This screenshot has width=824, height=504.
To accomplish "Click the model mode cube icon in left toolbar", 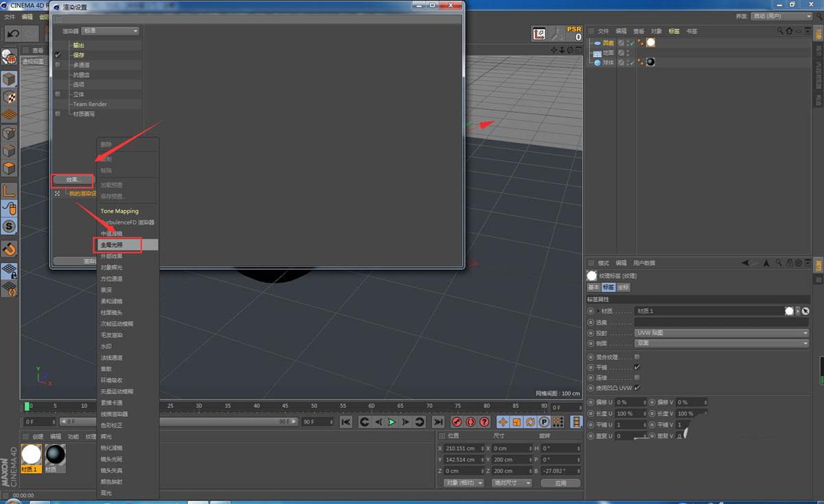I will (x=10, y=80).
